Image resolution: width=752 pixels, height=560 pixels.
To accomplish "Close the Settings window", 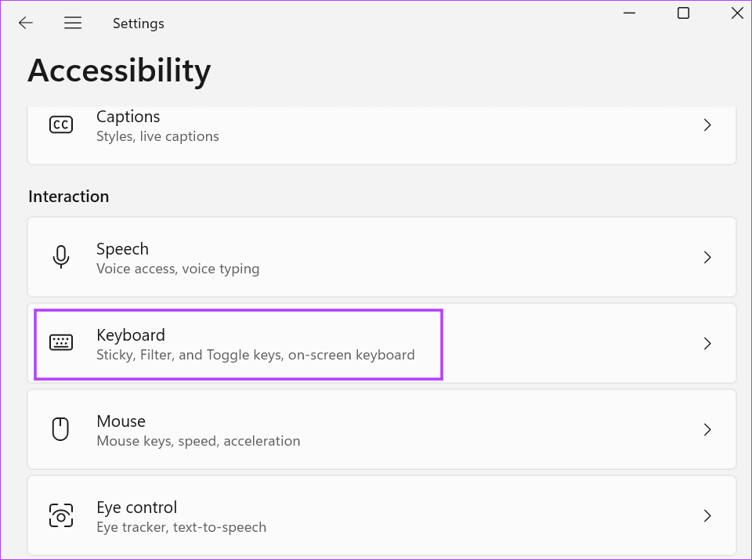I will pos(737,13).
